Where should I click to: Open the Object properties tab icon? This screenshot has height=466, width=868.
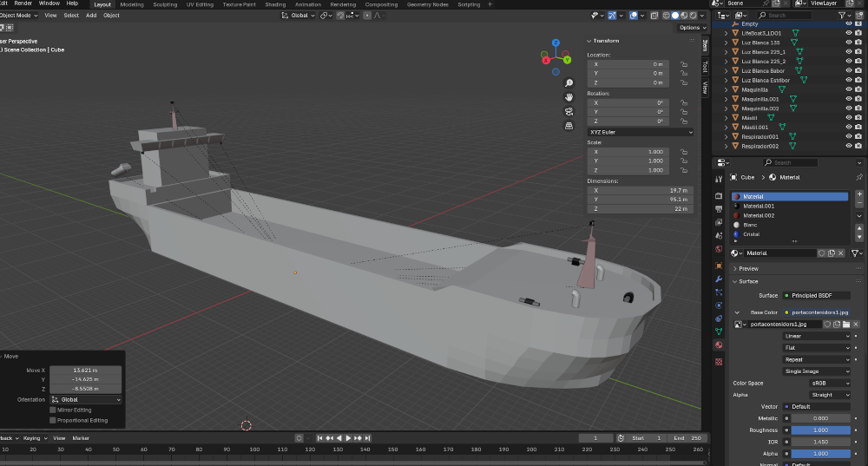(x=719, y=266)
